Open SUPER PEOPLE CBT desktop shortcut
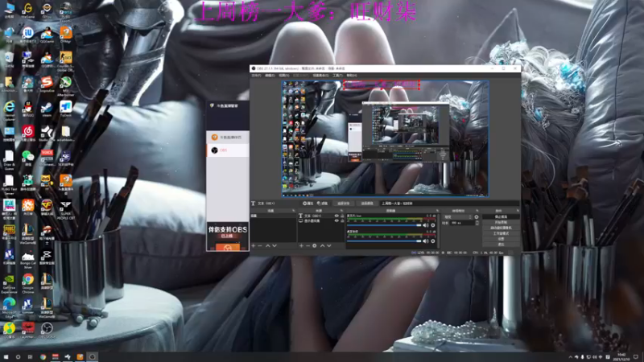 click(x=66, y=208)
